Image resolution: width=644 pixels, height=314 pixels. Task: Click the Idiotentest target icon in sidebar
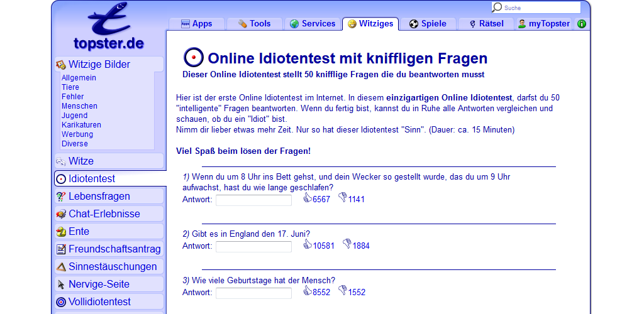[61, 179]
